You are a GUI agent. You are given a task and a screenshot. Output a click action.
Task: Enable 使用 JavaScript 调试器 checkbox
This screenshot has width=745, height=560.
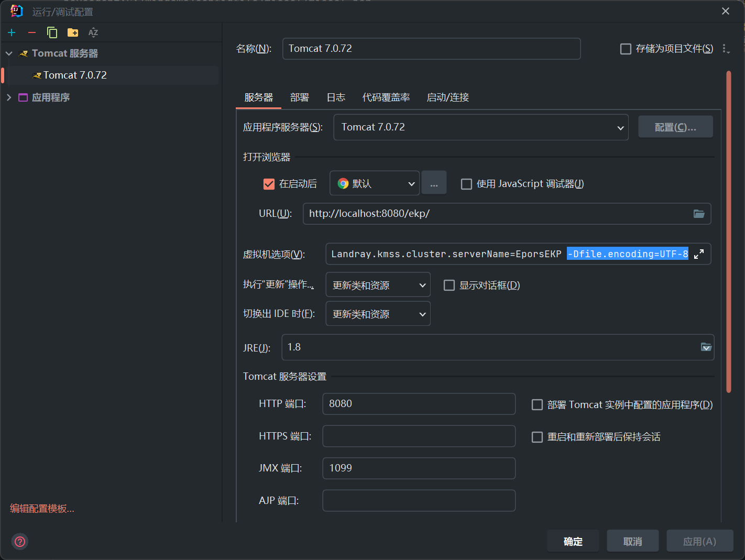(x=466, y=184)
